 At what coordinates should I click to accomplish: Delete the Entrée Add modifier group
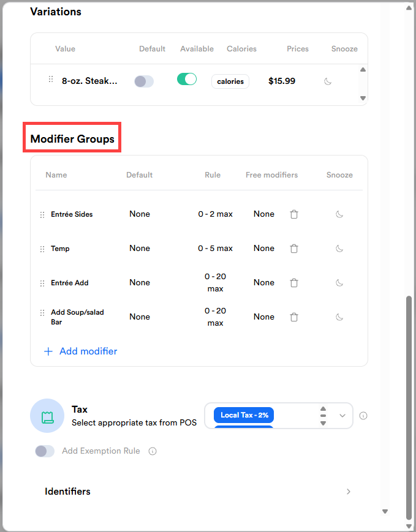pyautogui.click(x=294, y=283)
